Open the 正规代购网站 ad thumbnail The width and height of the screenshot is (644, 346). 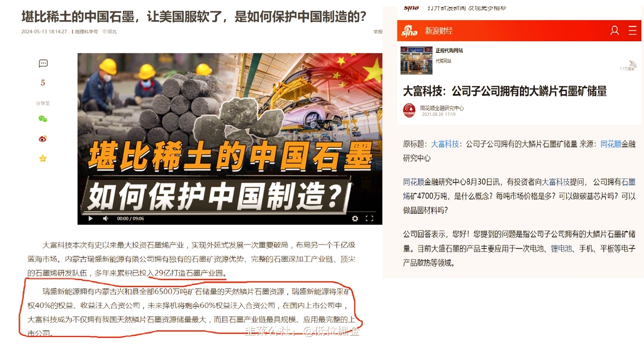tap(416, 60)
